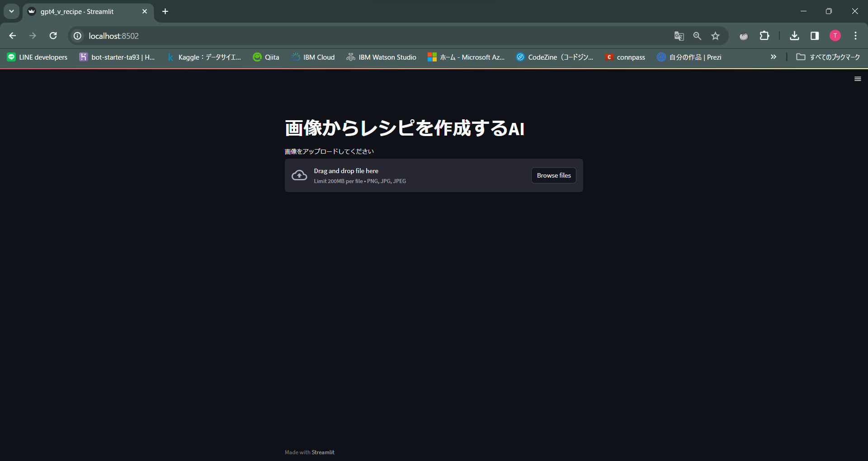The width and height of the screenshot is (868, 461).
Task: Open IBM Watson Studio bookmark
Action: (382, 57)
